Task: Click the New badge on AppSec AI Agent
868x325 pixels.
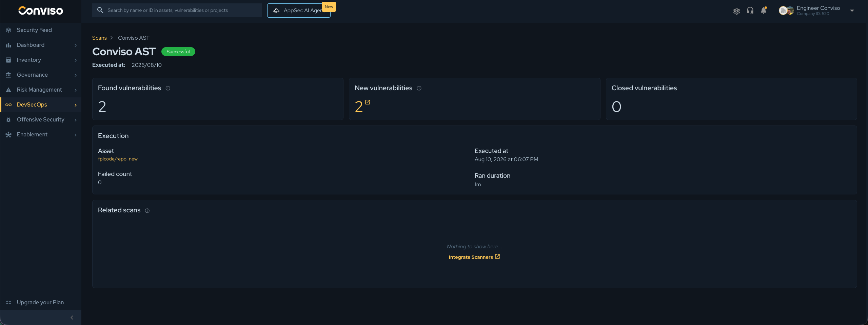Action: [x=329, y=7]
